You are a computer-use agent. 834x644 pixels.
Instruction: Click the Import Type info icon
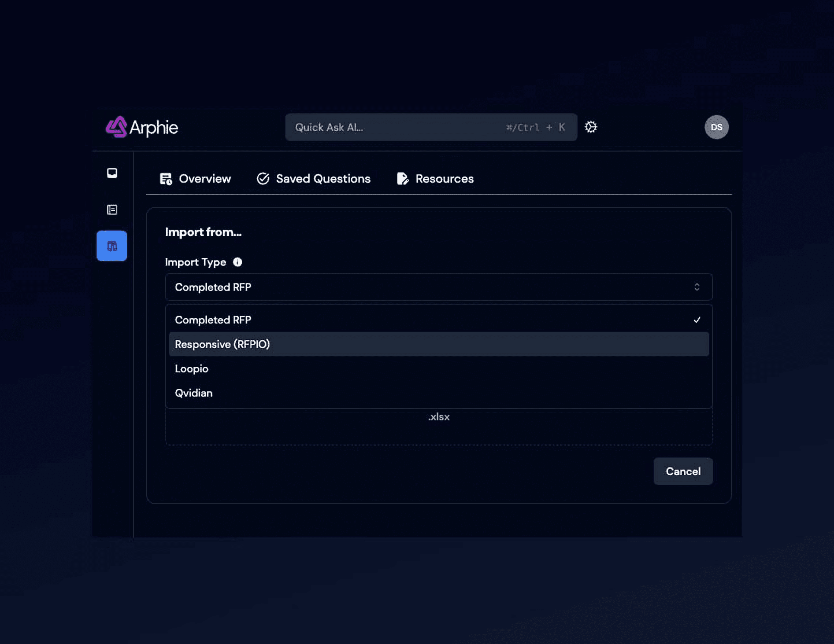[238, 262]
